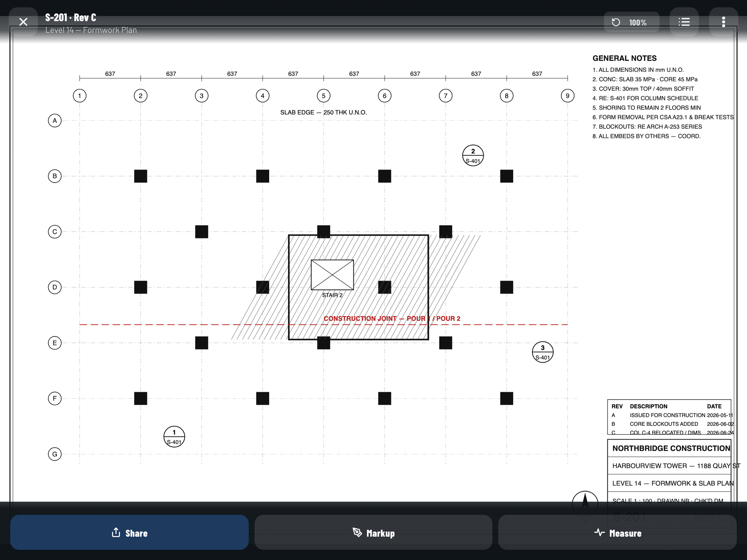Screen dimensions: 747x560
Task: Start the Measure tool
Action: tap(618, 532)
